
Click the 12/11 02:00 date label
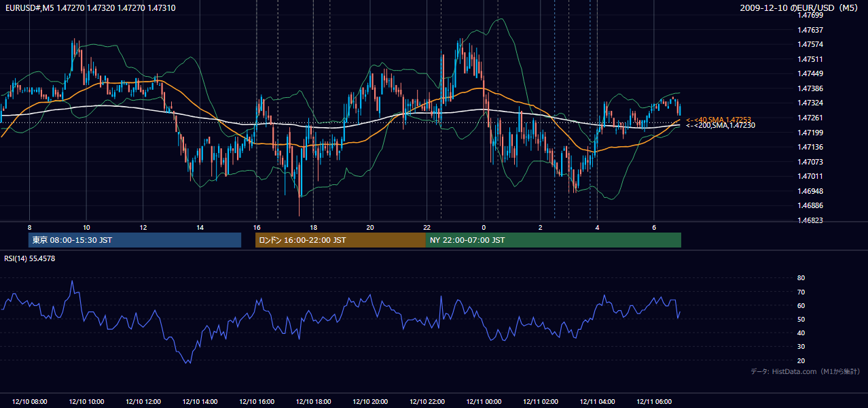tap(540, 402)
